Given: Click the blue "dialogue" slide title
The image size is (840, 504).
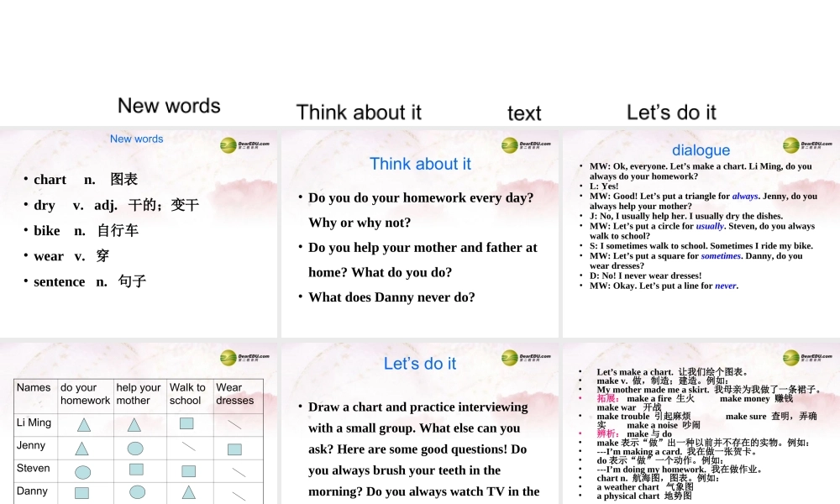Looking at the screenshot, I should point(701,150).
